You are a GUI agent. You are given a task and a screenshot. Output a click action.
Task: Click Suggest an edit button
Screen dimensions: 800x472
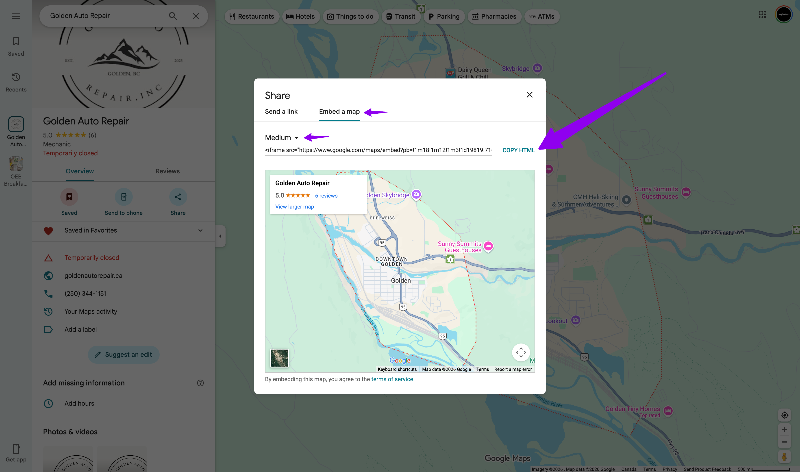[123, 355]
